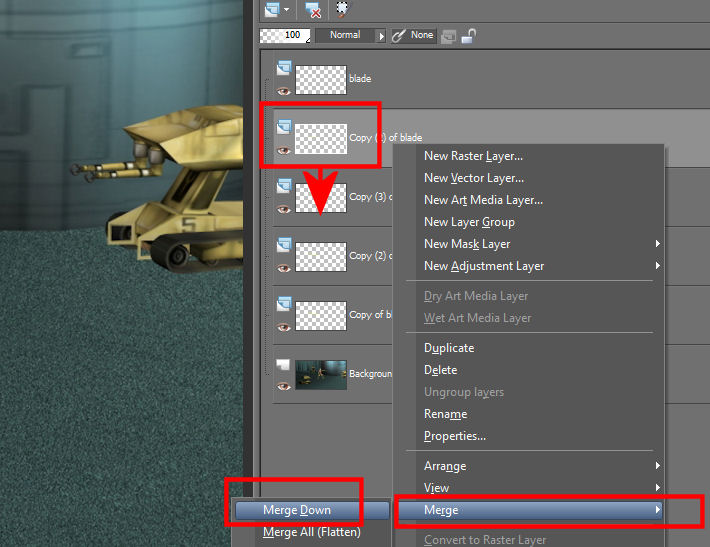710x547 pixels.
Task: Click raster layer icon of Copy of blade
Action: coord(284,304)
